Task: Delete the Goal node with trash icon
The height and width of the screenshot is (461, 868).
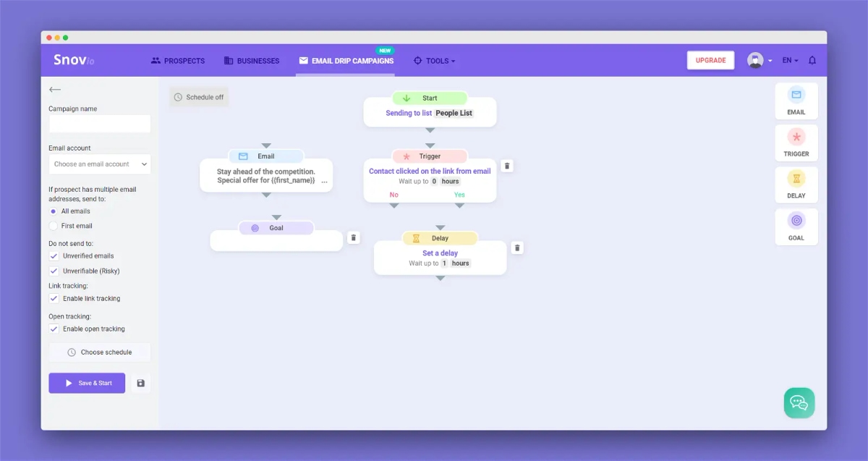Action: point(353,237)
